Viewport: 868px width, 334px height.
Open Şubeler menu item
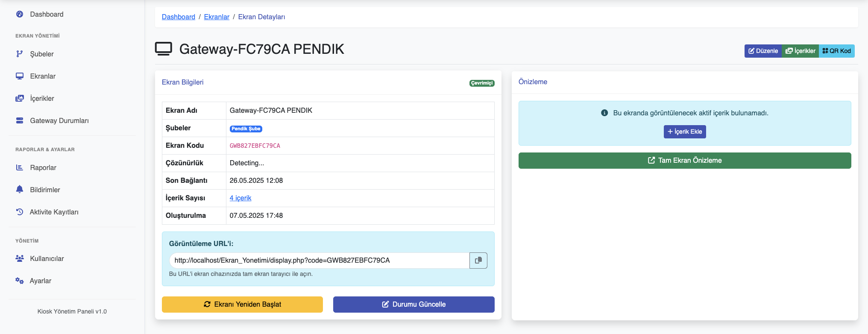pyautogui.click(x=42, y=54)
